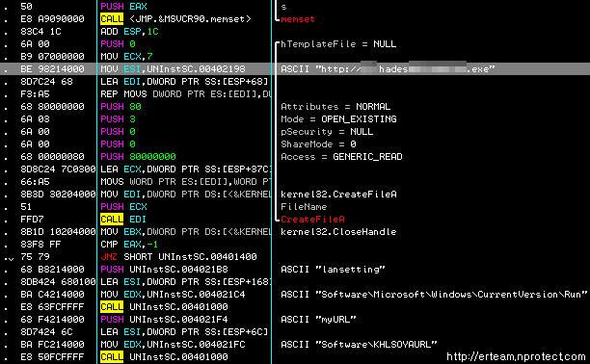The image size is (590, 364).
Task: Click MOV EDX,UNInstSC.004021FC instruction
Action: coord(173,344)
